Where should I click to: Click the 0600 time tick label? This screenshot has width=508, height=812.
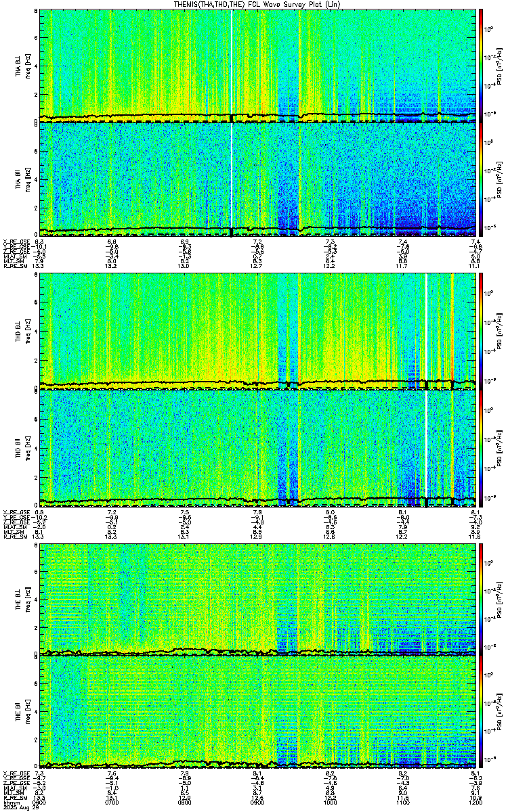[x=39, y=803]
